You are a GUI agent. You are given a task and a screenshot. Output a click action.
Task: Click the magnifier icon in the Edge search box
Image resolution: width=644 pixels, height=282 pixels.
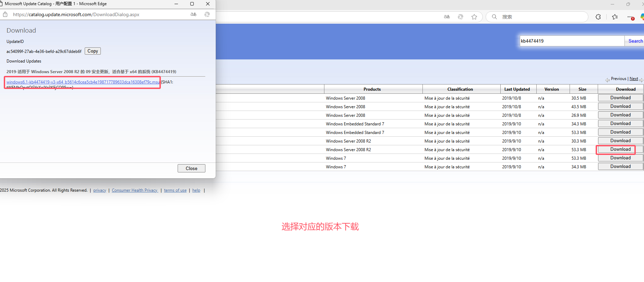click(494, 17)
